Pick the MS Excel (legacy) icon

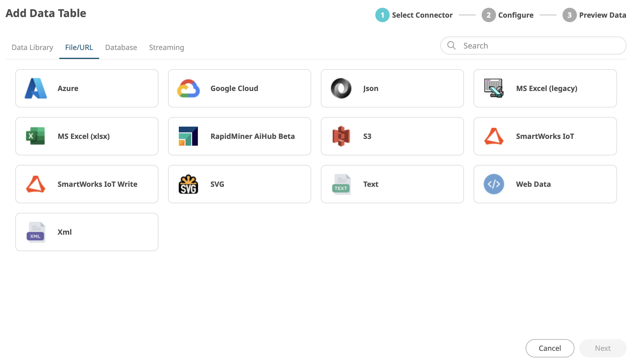[x=494, y=88]
